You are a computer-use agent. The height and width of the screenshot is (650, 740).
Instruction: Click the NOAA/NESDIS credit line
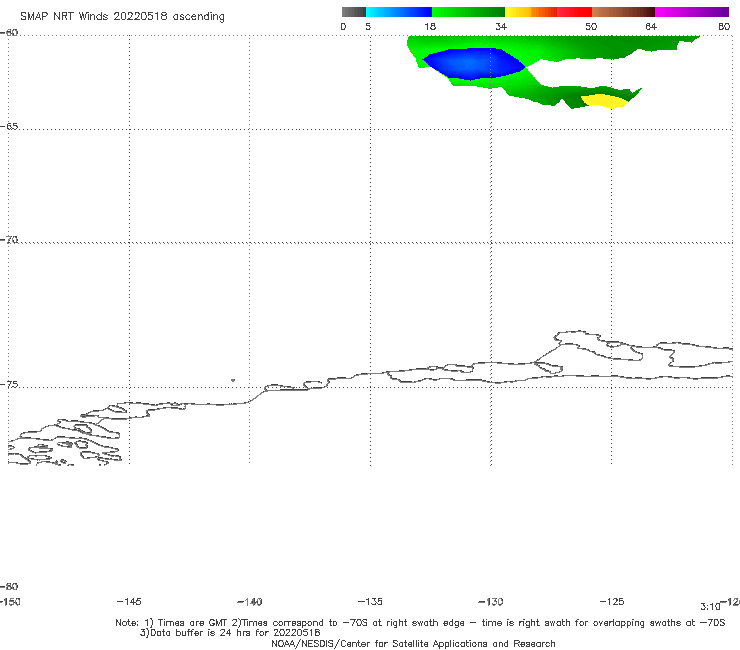pos(413,643)
